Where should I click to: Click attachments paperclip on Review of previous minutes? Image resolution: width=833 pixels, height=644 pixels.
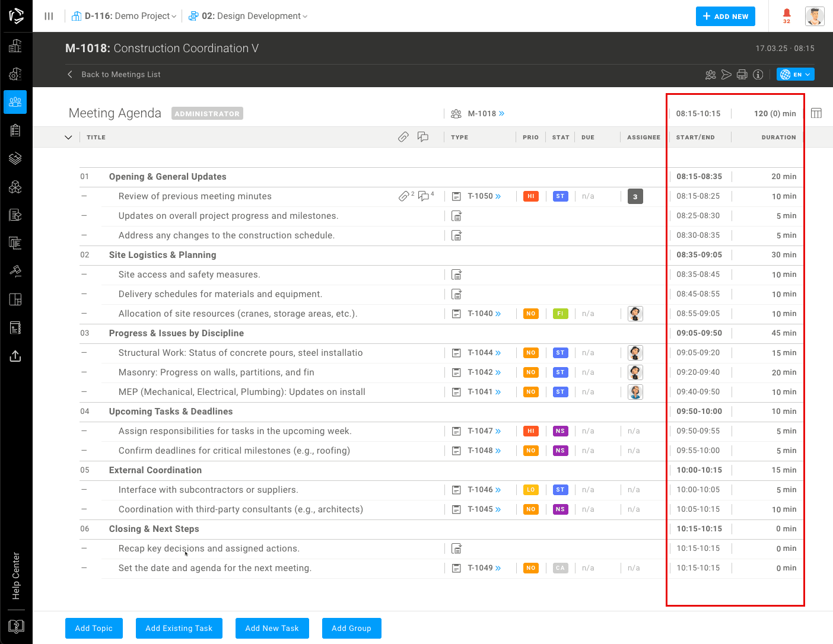point(404,196)
